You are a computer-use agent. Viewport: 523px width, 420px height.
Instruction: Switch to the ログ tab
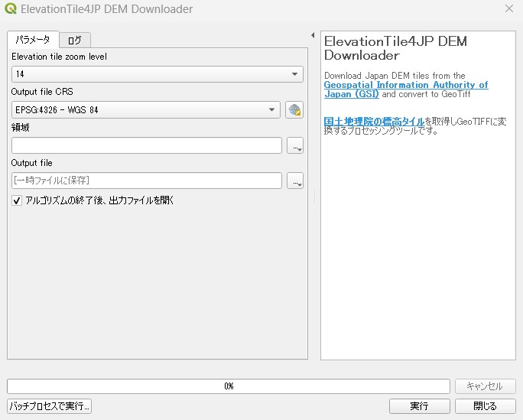[x=75, y=41]
